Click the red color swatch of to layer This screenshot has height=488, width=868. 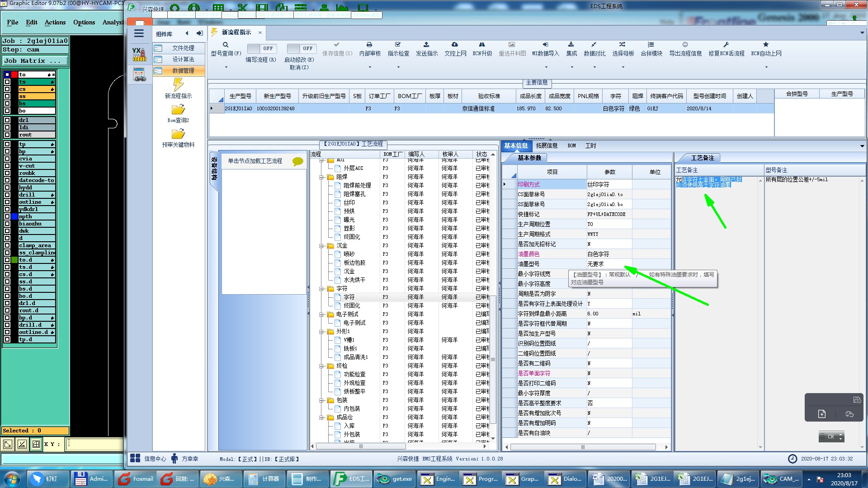coord(14,75)
